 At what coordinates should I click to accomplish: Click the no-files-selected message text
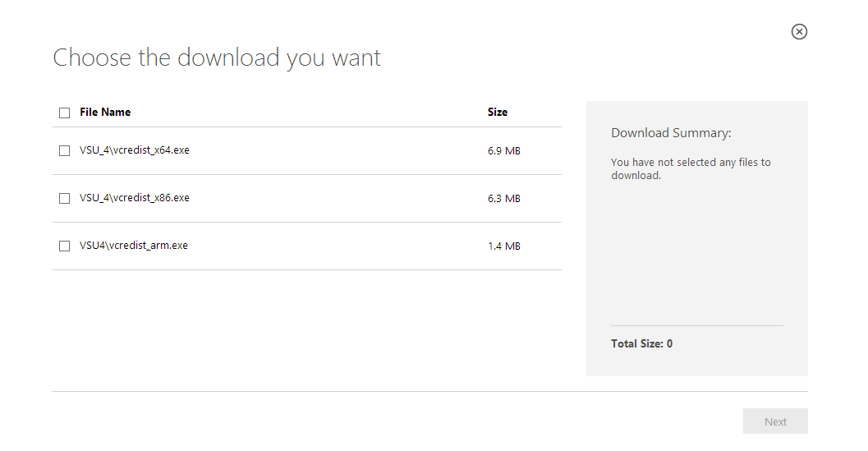(x=691, y=168)
